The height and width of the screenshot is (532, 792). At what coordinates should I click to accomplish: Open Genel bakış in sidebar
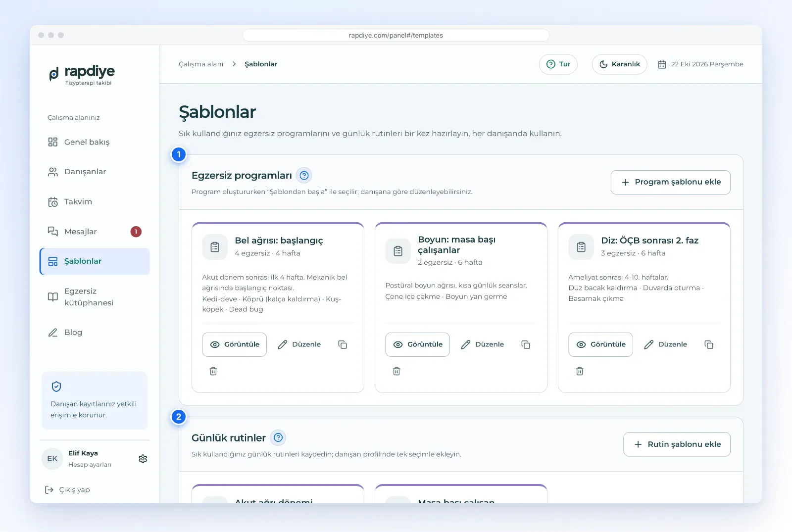pos(95,142)
